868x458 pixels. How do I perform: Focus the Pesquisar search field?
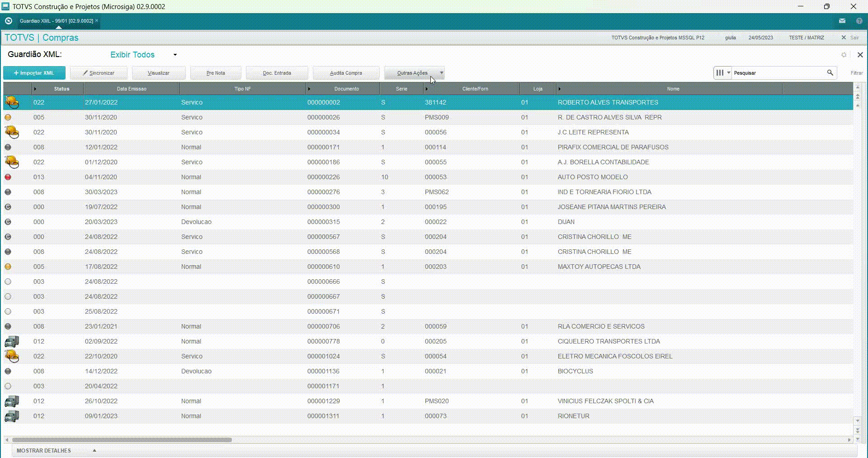(x=778, y=72)
